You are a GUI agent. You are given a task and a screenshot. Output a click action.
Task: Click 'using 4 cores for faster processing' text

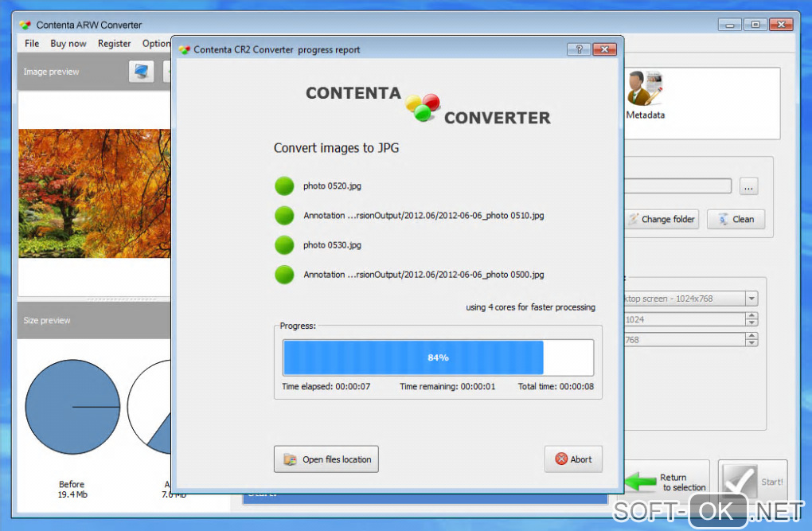(x=530, y=307)
